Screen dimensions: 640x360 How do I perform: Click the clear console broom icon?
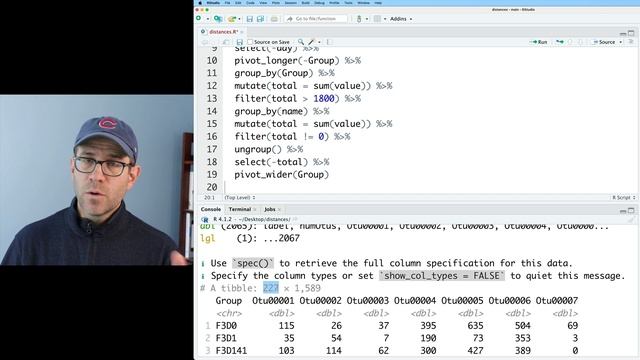631,220
